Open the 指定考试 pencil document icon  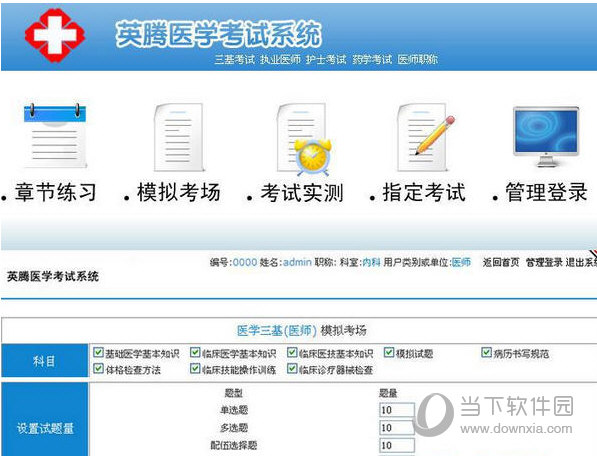tap(426, 137)
